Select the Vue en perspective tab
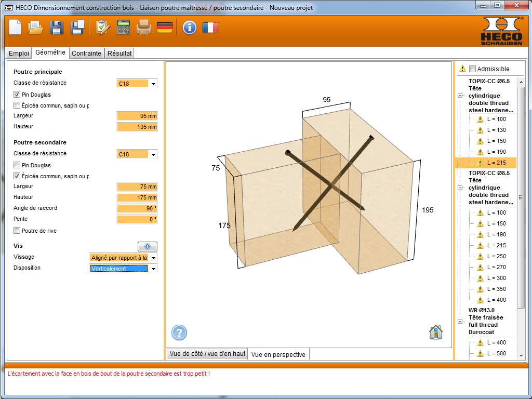The height and width of the screenshot is (399, 532). [278, 354]
